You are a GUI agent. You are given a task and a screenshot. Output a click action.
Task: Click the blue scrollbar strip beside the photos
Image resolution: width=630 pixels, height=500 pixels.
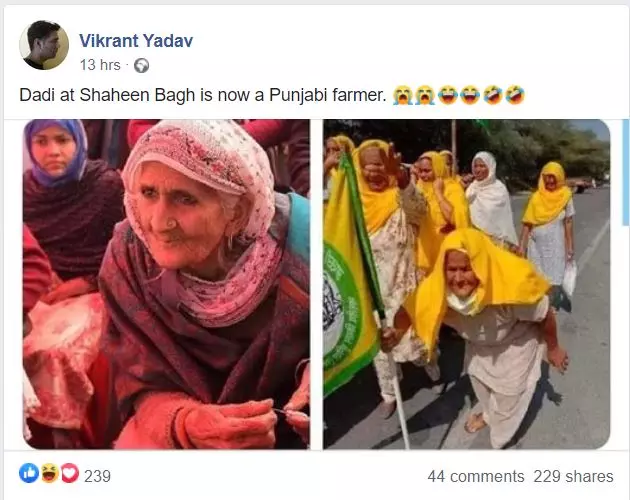[x=626, y=172]
